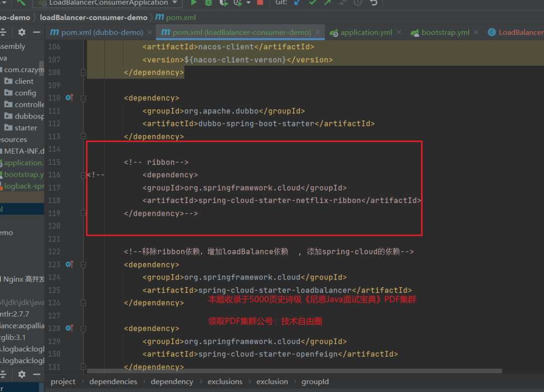Viewport: 544px width, 392px height.
Task: Click the Git update project arrow
Action: 297,3
